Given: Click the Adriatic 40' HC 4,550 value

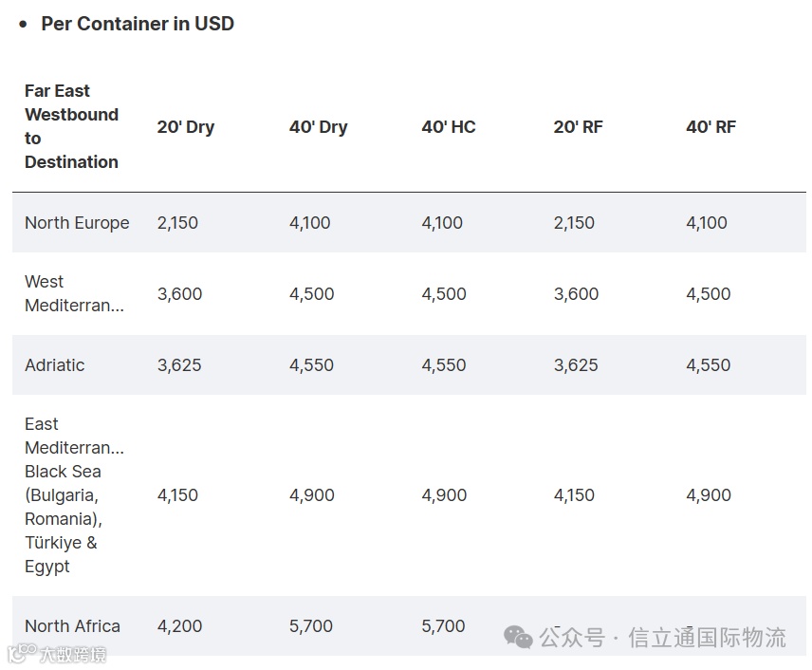Looking at the screenshot, I should tap(444, 365).
